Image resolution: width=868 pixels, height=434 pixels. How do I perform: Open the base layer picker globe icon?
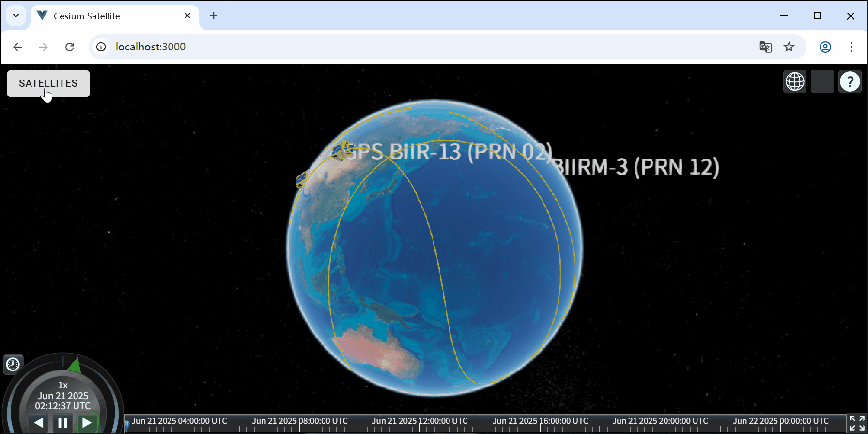coord(795,81)
